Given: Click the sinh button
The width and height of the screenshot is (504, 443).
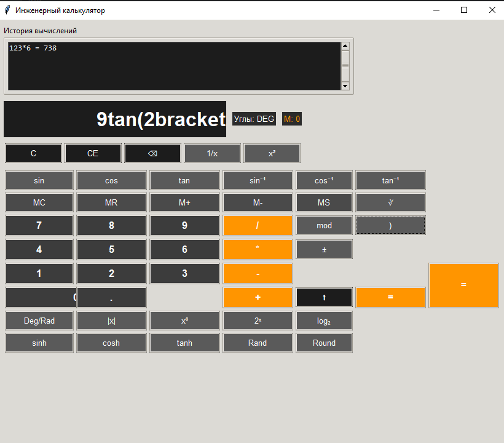Looking at the screenshot, I should coord(39,343).
